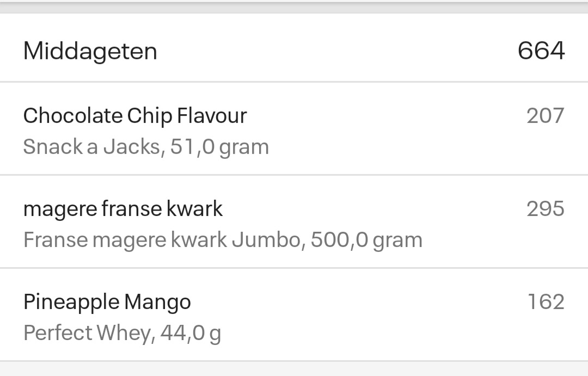Click the 207 calorie value

pyautogui.click(x=545, y=115)
